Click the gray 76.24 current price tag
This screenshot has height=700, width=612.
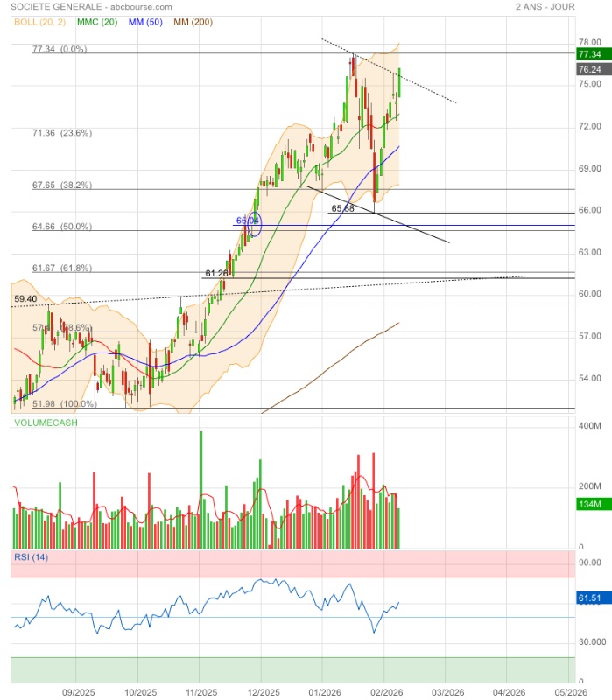click(594, 69)
